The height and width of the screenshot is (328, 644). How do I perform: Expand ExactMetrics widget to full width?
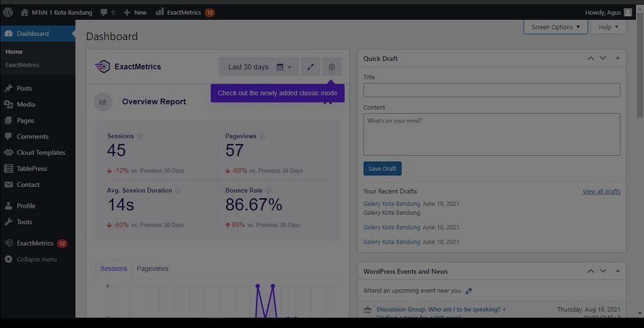[311, 67]
